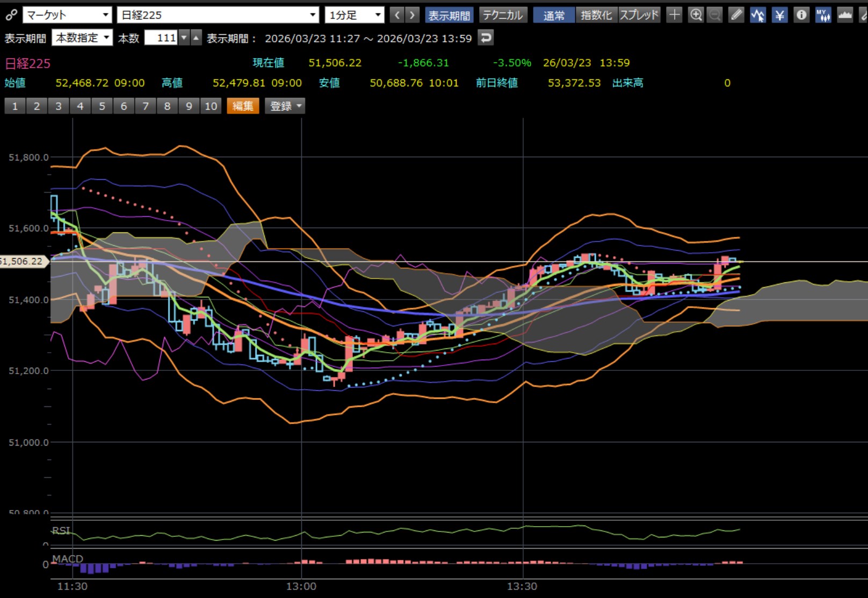The image size is (868, 598).
Task: Zoom in with the magnifier plus icon
Action: (696, 15)
